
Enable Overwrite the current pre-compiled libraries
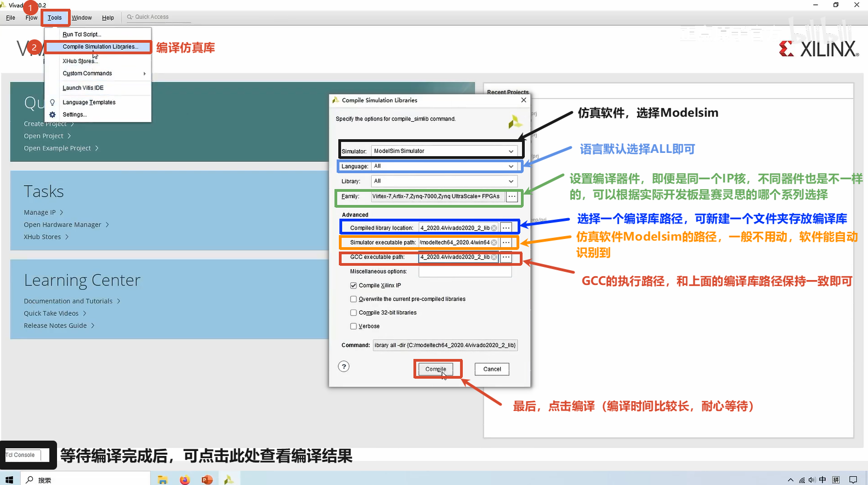pyautogui.click(x=354, y=299)
